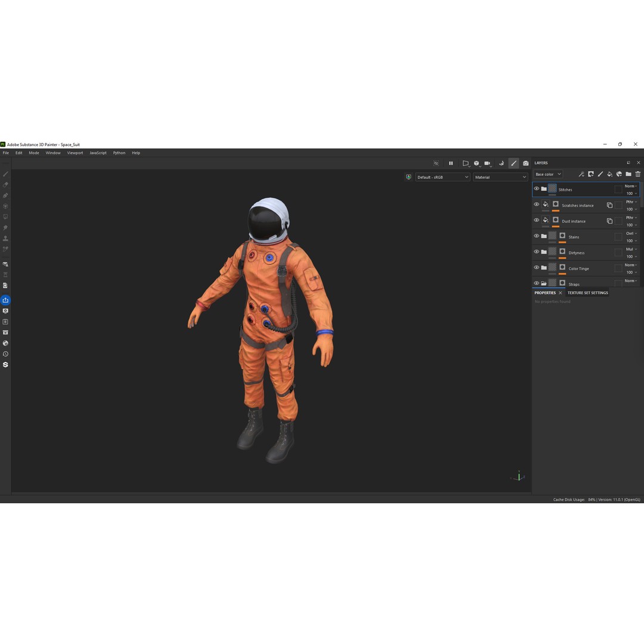Add a fill layer with the paint bucket icon
Image resolution: width=644 pixels, height=644 pixels.
(609, 174)
